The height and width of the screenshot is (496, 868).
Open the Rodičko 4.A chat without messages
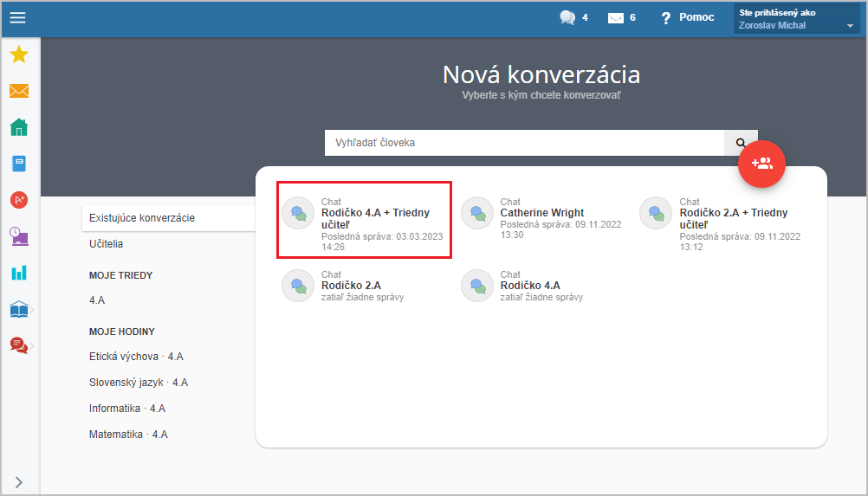[522, 286]
